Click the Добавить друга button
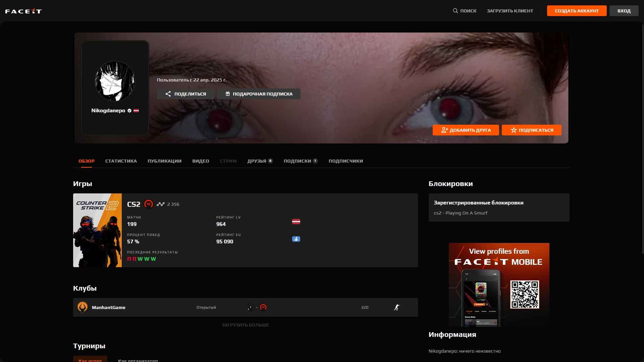This screenshot has height=362, width=644. (x=466, y=130)
